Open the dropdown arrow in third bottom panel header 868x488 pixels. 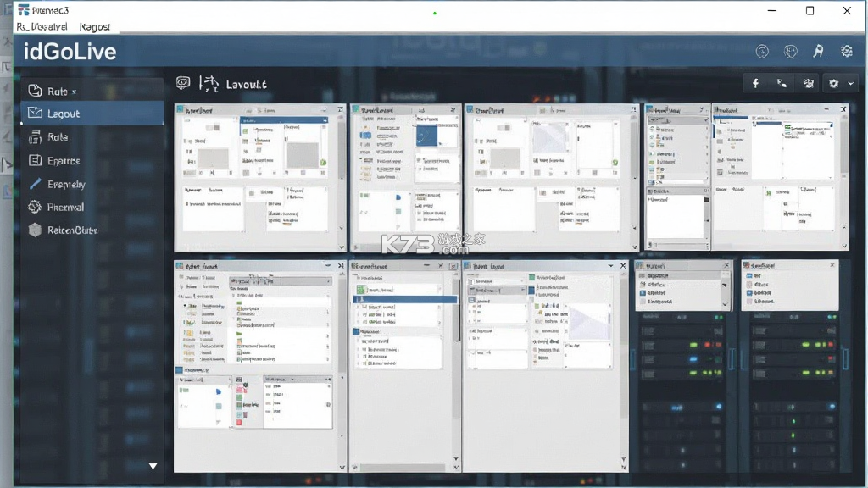click(610, 266)
